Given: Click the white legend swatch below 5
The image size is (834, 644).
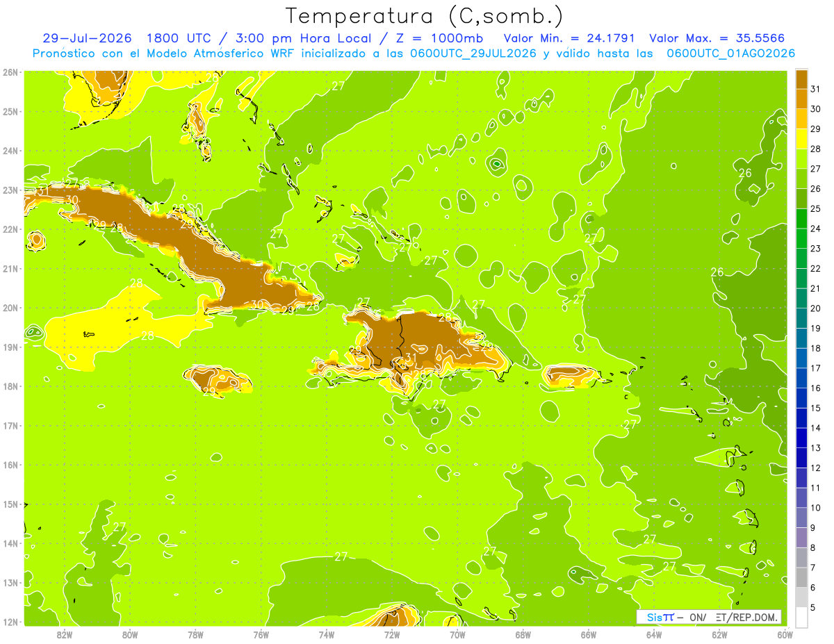Looking at the screenshot, I should coord(802,617).
